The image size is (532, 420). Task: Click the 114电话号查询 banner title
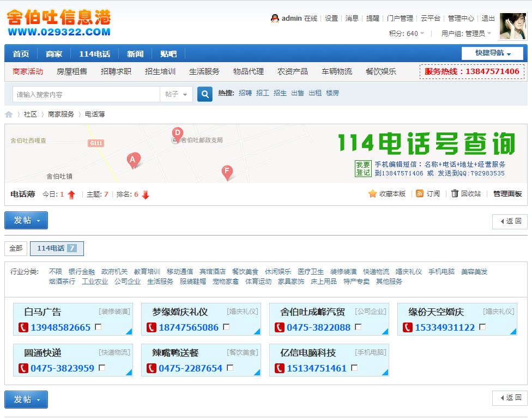tap(426, 143)
